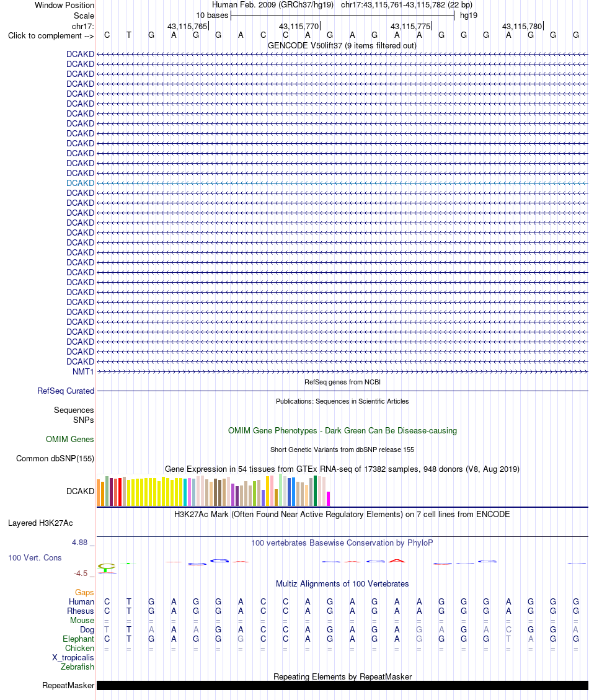Select the Dog species label
This screenshot has width=589, height=700.
tap(87, 630)
